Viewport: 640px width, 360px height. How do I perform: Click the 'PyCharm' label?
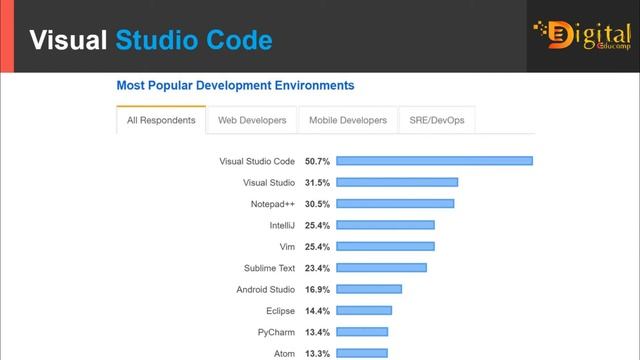[276, 332]
